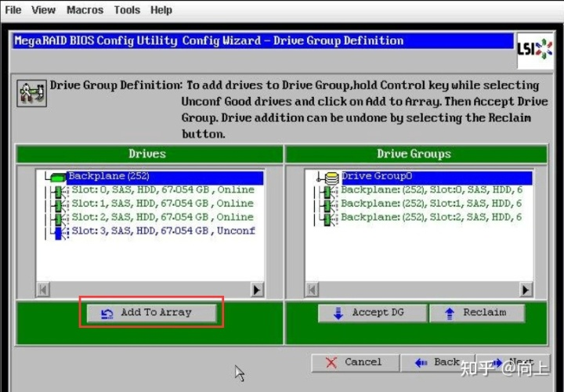Click the up arrow icon on Reclaim
This screenshot has width=564, height=392.
click(450, 313)
